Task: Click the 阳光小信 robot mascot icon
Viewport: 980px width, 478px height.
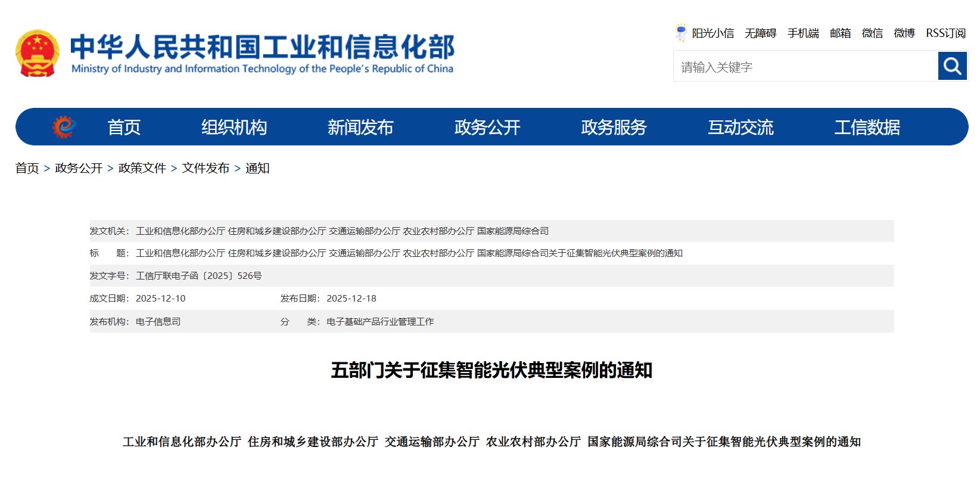Action: point(681,33)
